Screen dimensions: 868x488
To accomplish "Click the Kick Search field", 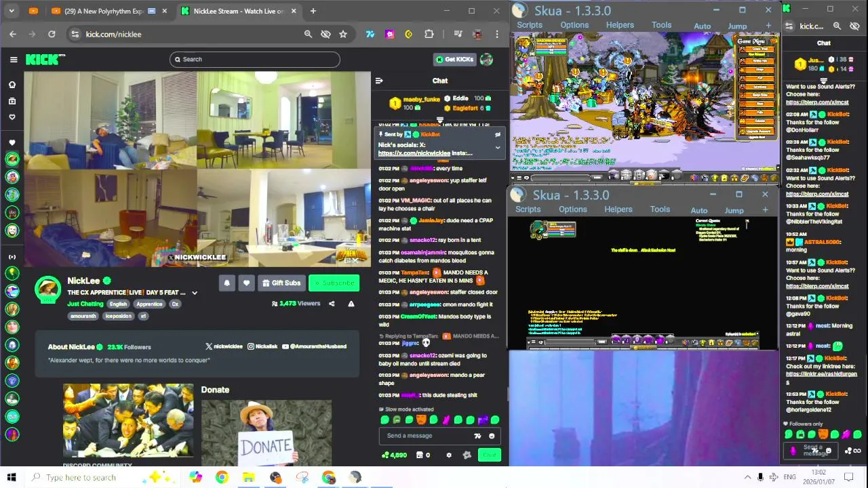I will pyautogui.click(x=254, y=60).
